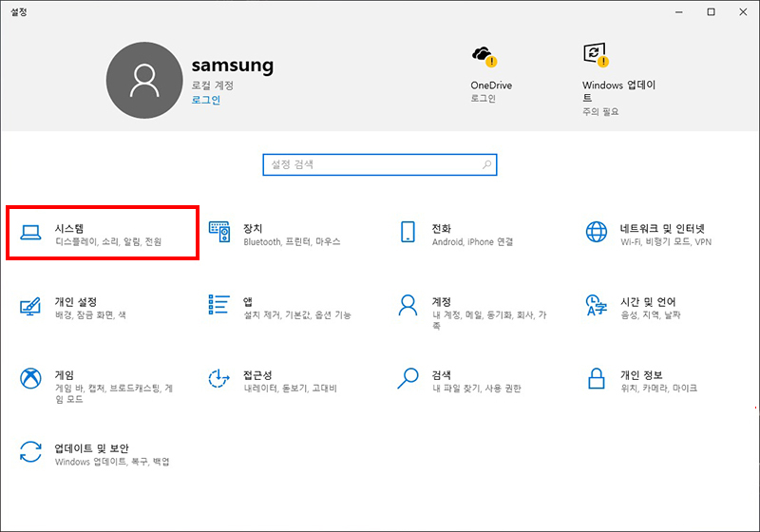Click the 음성, 지역, 날짜 description
This screenshot has height=532, width=760.
coord(651,315)
